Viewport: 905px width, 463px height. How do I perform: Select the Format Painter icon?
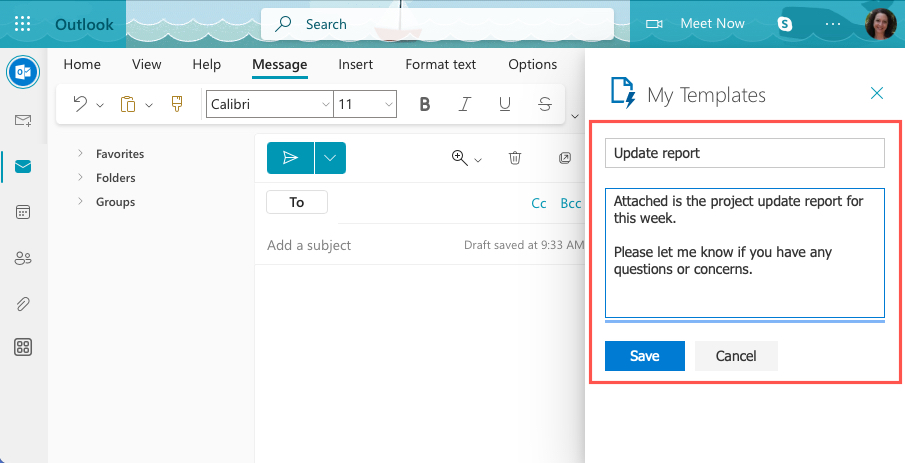[x=177, y=104]
